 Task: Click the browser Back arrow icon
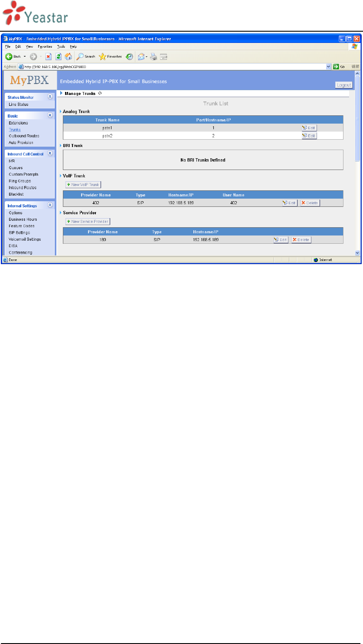[8, 57]
